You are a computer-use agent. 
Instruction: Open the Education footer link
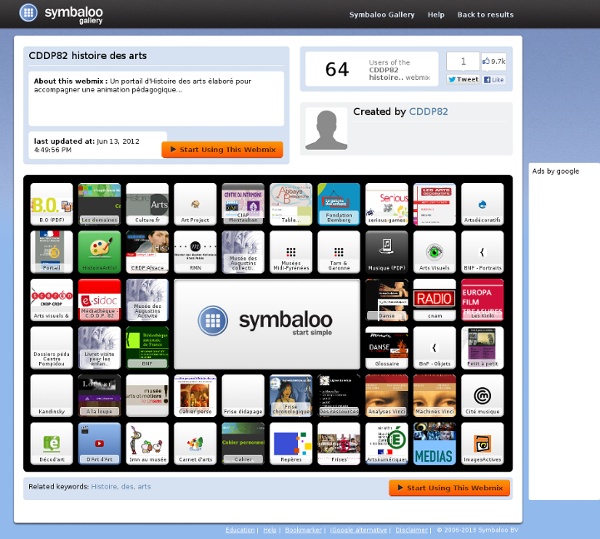click(240, 530)
